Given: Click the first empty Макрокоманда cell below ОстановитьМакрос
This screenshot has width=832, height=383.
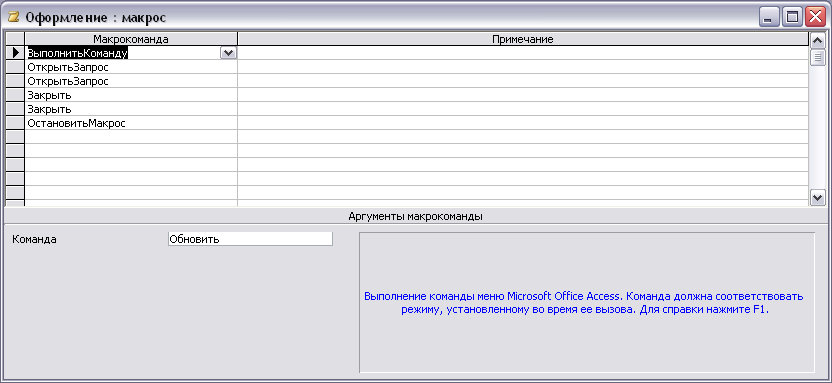Looking at the screenshot, I should pyautogui.click(x=131, y=137).
